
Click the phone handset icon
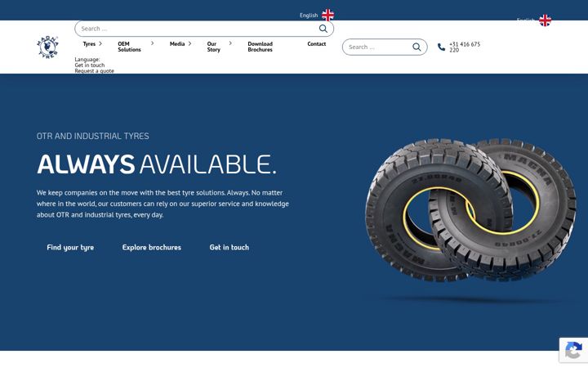tap(441, 47)
